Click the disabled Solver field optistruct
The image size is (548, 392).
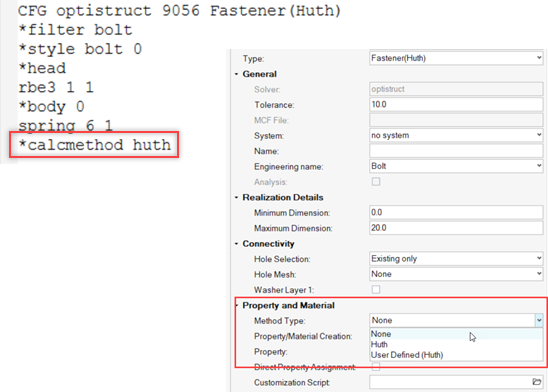click(456, 89)
